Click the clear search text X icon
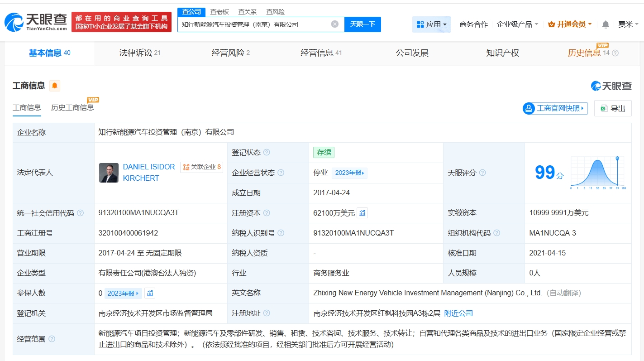644x361 pixels. [334, 24]
